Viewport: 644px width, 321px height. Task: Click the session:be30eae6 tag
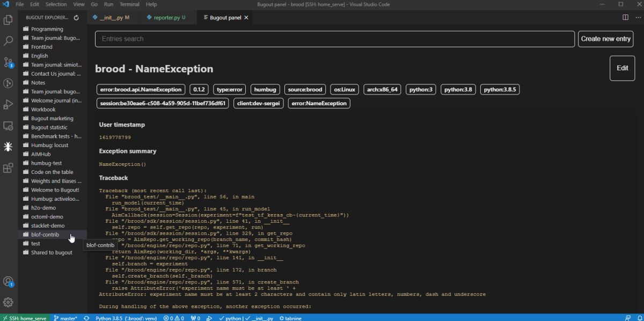(x=163, y=103)
